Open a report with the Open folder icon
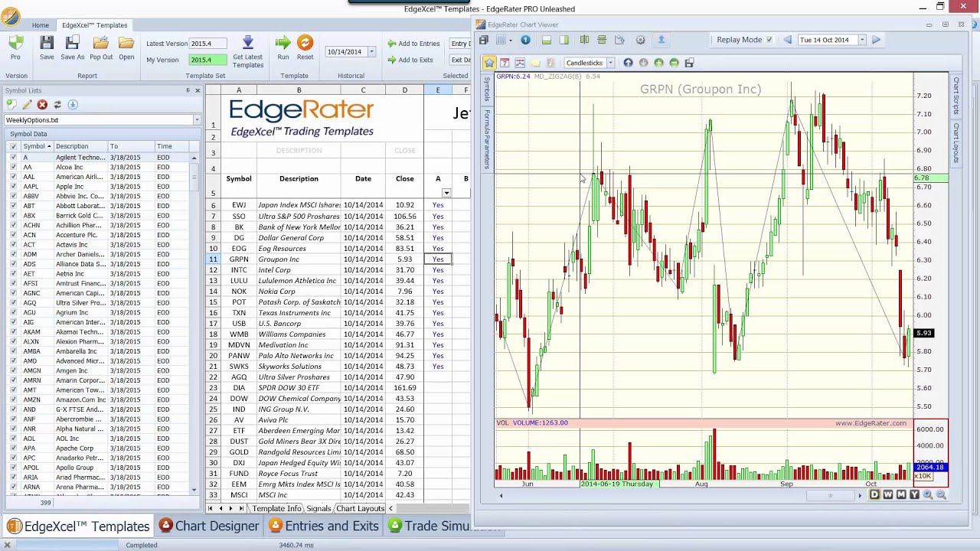The width and height of the screenshot is (980, 551). tap(126, 44)
